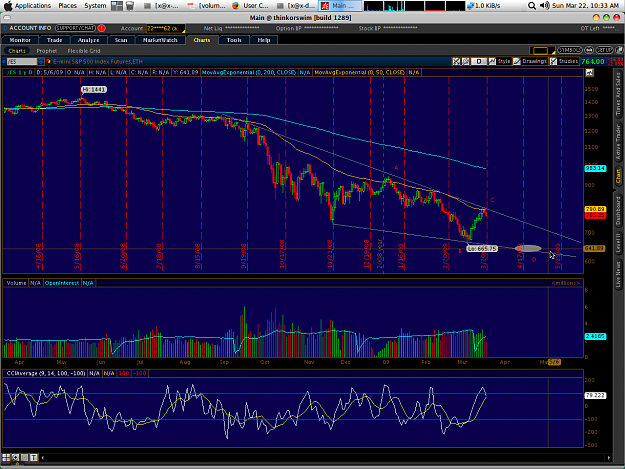Screen dimensions: 625x469
Task: Click the Volume label in lower panel
Action: pyautogui.click(x=16, y=283)
